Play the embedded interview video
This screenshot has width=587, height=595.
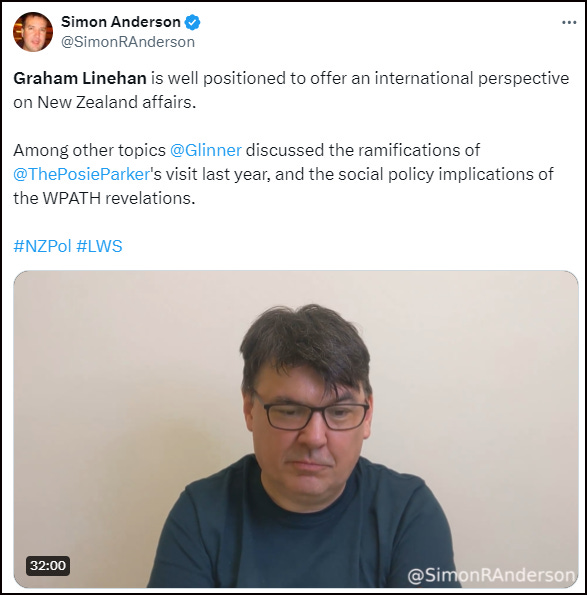coord(296,429)
